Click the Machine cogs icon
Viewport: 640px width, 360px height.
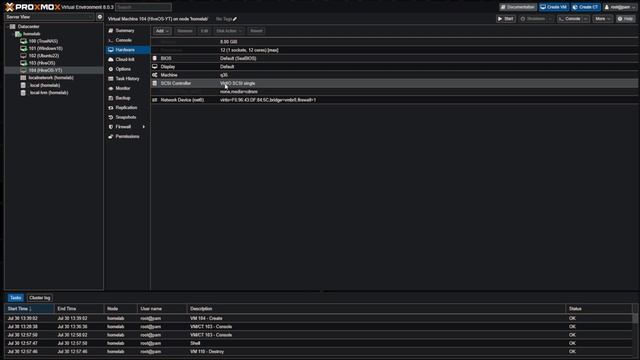click(x=155, y=75)
